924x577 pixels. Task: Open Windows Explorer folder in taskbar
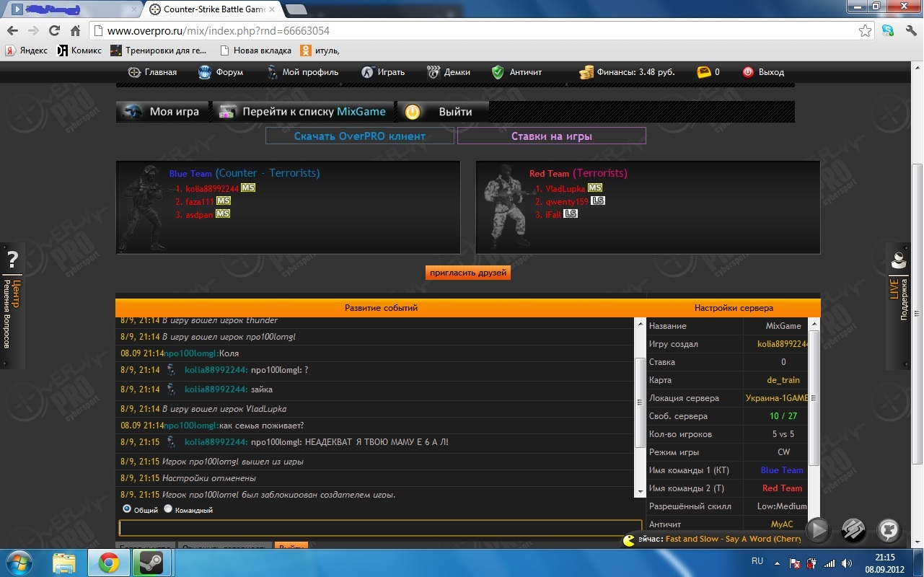(64, 563)
